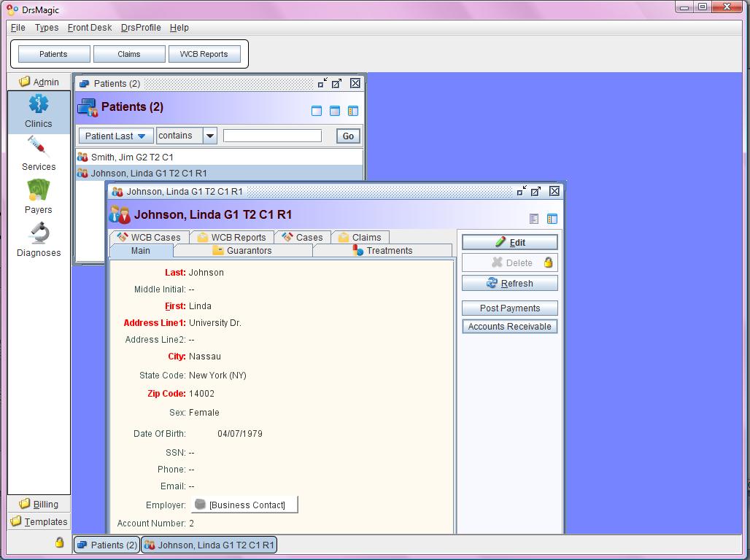
Task: Switch to the WCB Cases tab
Action: point(149,237)
